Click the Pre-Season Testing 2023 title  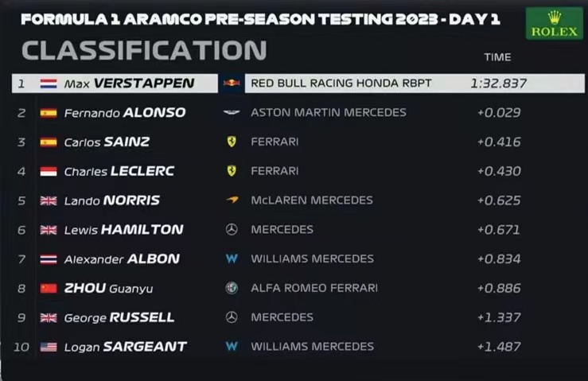tap(260, 19)
